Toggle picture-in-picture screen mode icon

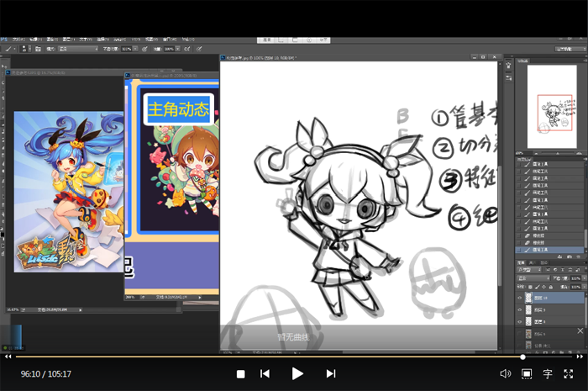pos(527,373)
